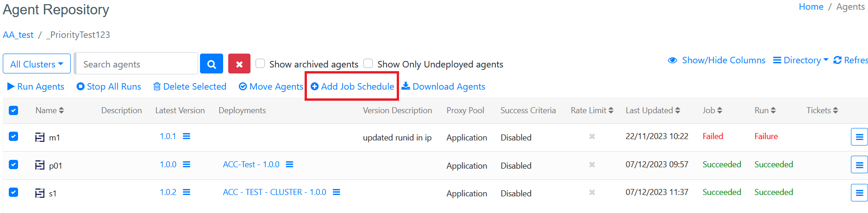Image resolution: width=868 pixels, height=213 pixels.
Task: Toggle Show/Hide Columns eye option
Action: [x=717, y=60]
